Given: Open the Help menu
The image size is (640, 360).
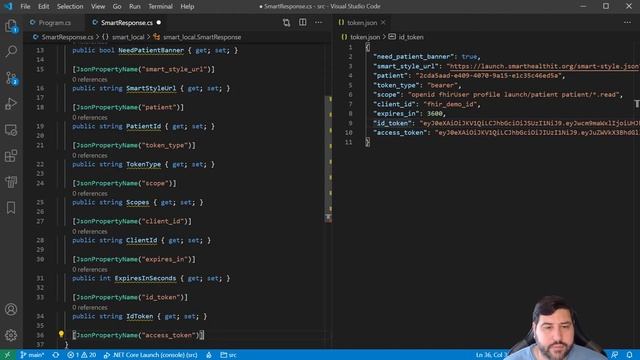Looking at the screenshot, I should (x=187, y=6).
